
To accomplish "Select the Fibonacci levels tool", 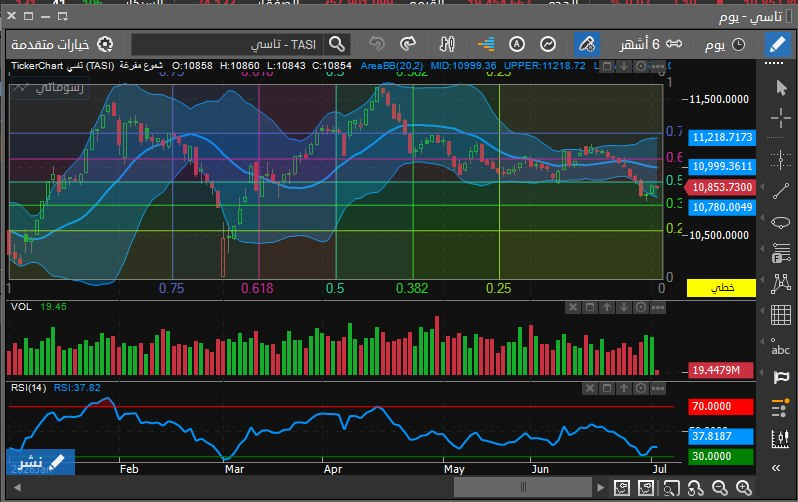I will click(781, 253).
